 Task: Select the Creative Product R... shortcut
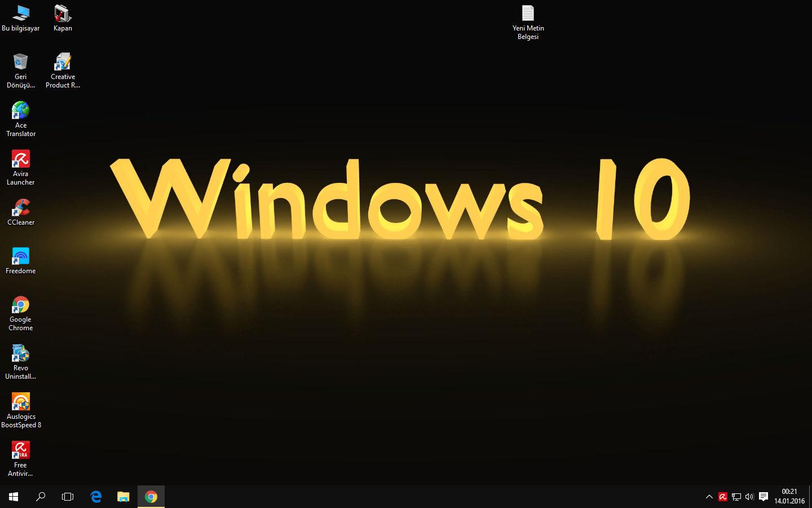click(63, 71)
